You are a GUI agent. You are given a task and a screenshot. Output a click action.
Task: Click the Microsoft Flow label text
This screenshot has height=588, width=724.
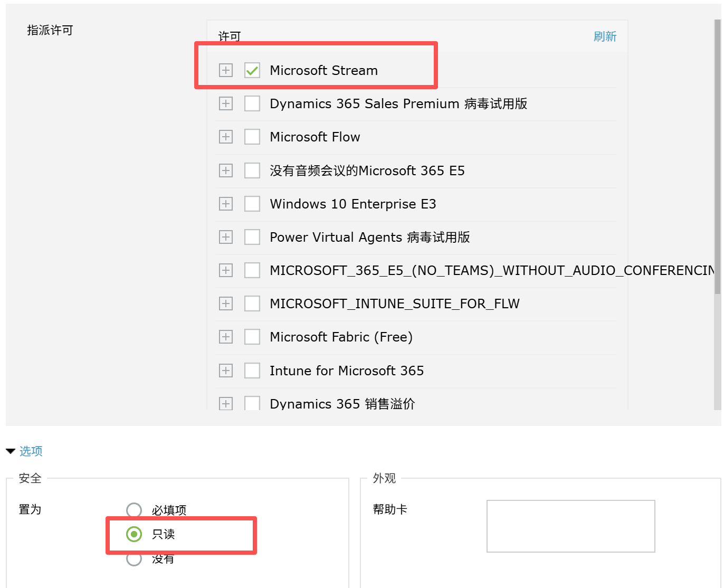[315, 137]
